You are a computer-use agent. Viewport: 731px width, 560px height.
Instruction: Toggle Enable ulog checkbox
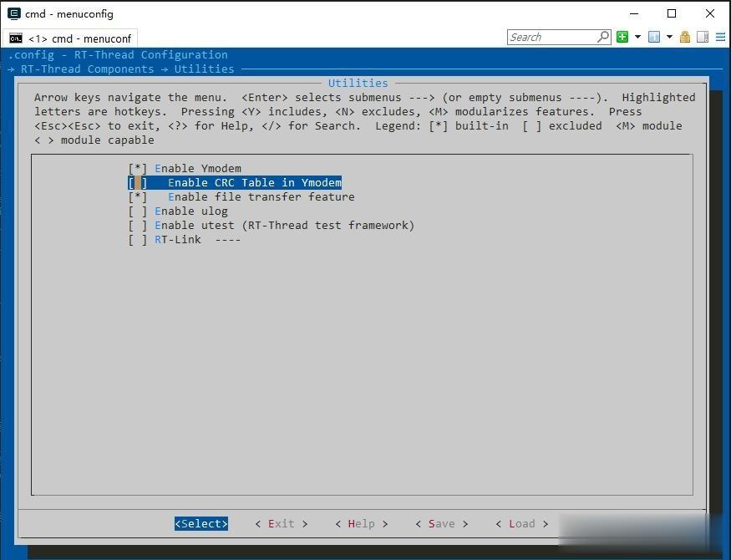[x=138, y=211]
